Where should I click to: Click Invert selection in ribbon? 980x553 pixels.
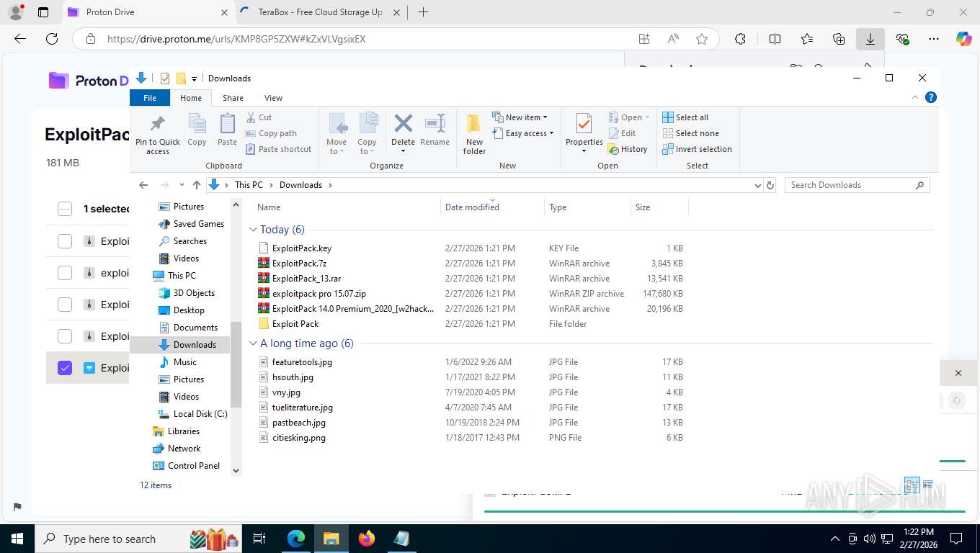pos(697,149)
